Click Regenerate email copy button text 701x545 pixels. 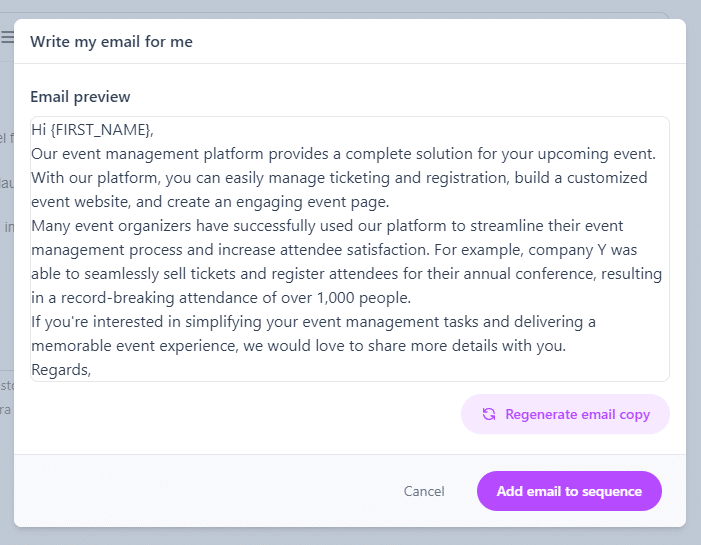tap(577, 414)
